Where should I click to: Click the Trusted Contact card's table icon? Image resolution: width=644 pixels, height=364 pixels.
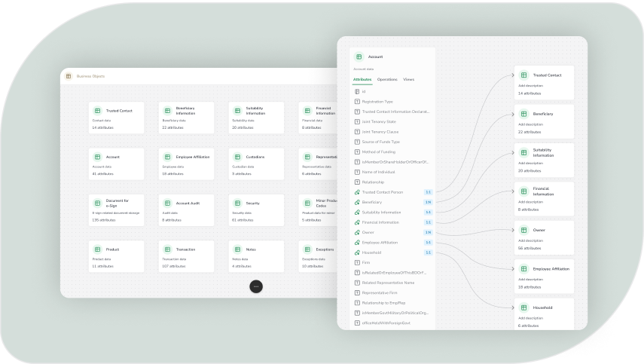[x=97, y=111]
